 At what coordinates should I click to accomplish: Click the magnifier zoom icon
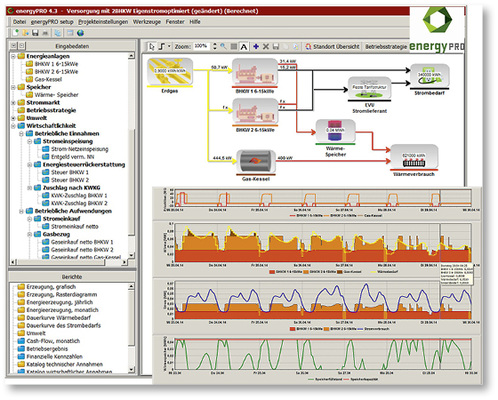click(223, 46)
